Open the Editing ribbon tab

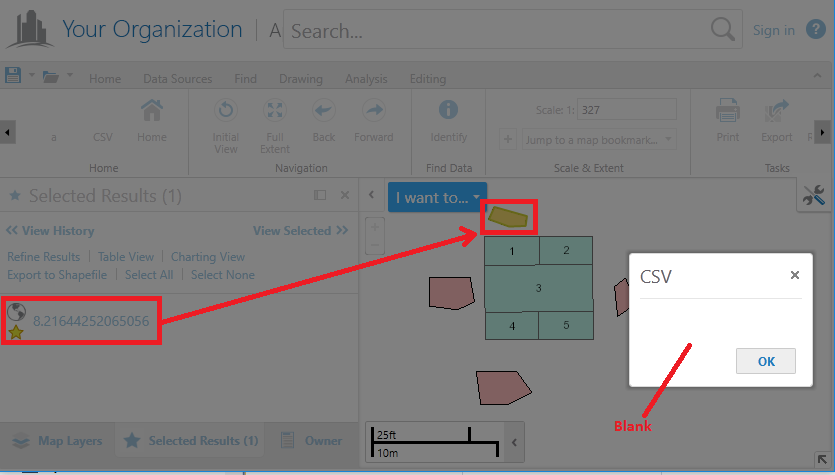click(x=428, y=79)
